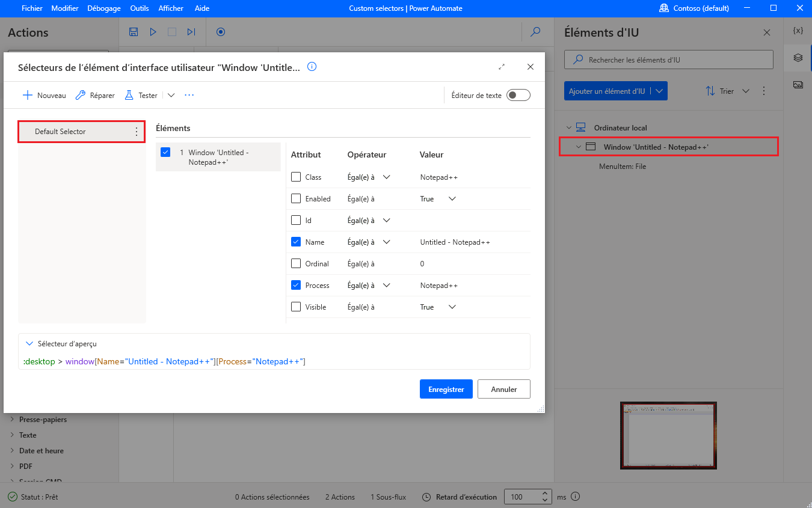Viewport: 812px width, 508px height.
Task: Open the Default Selector three-dot menu
Action: point(136,132)
